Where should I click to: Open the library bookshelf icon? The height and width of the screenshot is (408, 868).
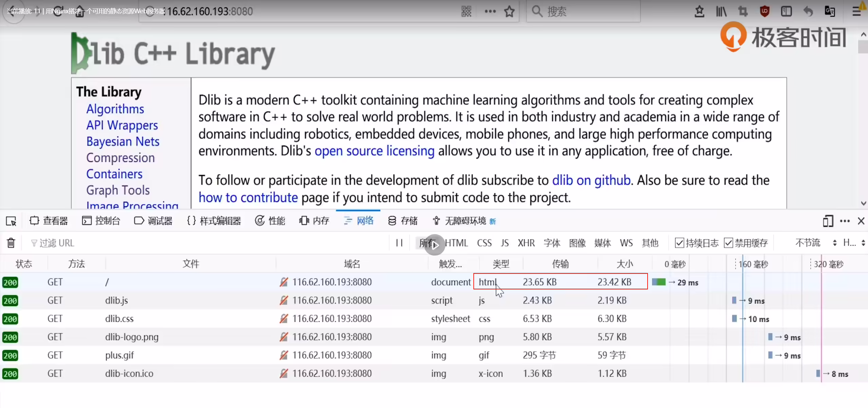pyautogui.click(x=721, y=12)
